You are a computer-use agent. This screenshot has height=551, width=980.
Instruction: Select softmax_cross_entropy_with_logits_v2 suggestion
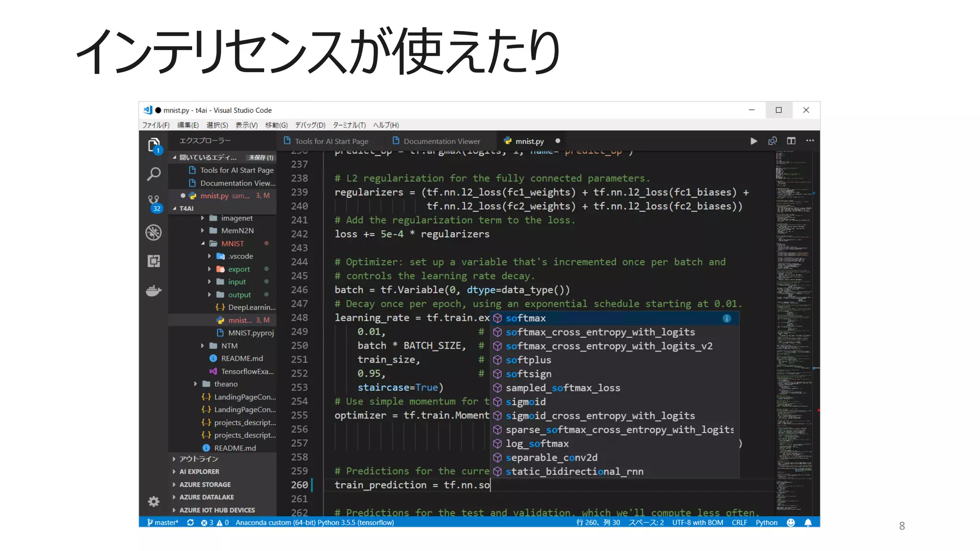click(615, 346)
